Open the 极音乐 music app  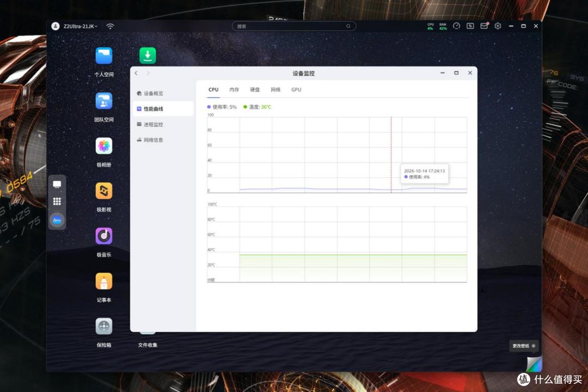pyautogui.click(x=104, y=236)
